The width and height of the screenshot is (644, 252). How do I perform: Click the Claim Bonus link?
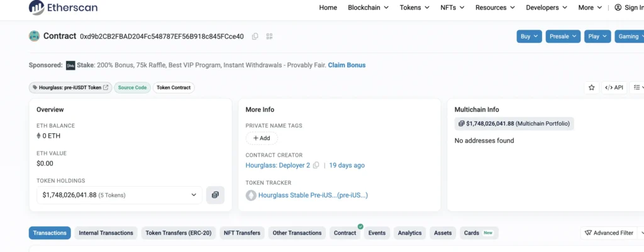click(x=347, y=65)
